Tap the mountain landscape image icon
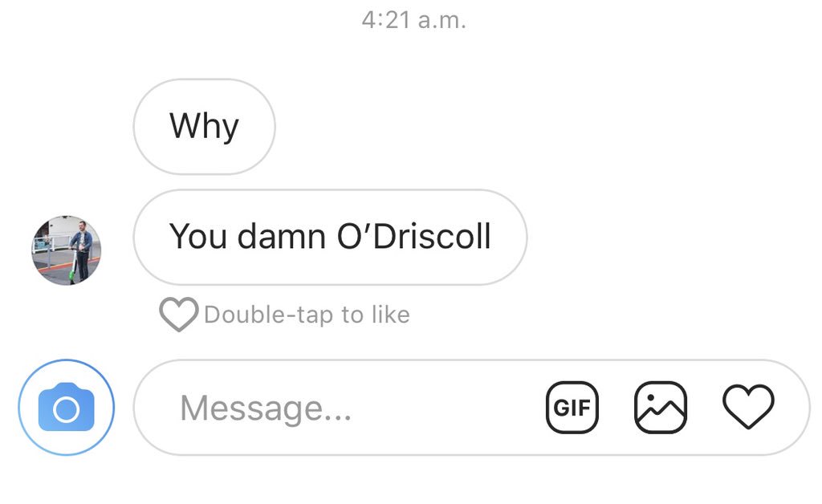 (x=661, y=407)
